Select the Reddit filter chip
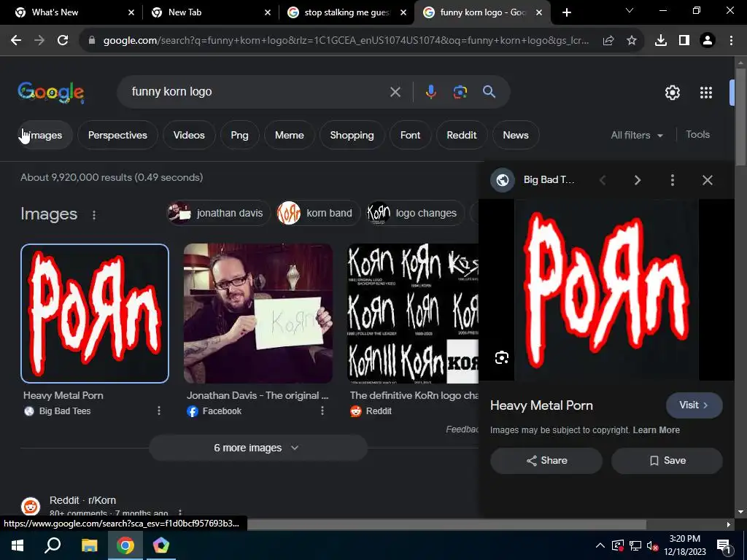This screenshot has height=560, width=747. point(462,135)
